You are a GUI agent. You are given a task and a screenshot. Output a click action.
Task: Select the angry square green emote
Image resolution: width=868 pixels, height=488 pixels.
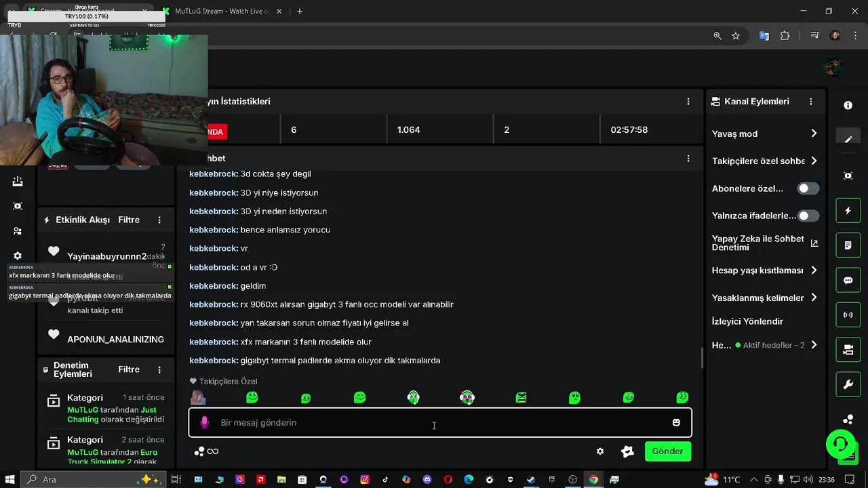[x=521, y=397]
